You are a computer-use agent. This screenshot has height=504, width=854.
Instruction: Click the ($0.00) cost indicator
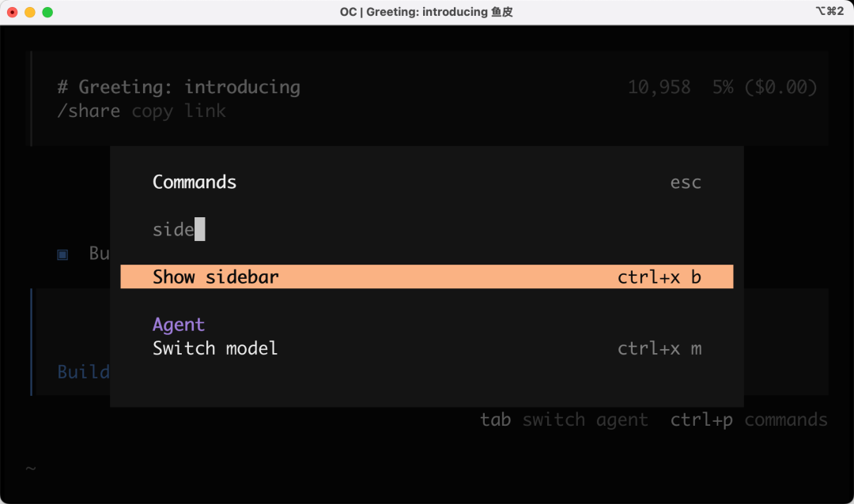point(781,87)
